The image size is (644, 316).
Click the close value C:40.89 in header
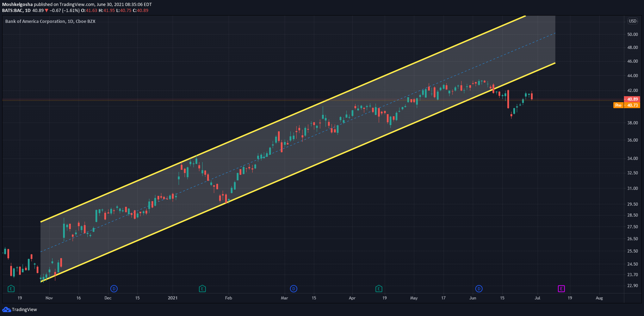141,11
